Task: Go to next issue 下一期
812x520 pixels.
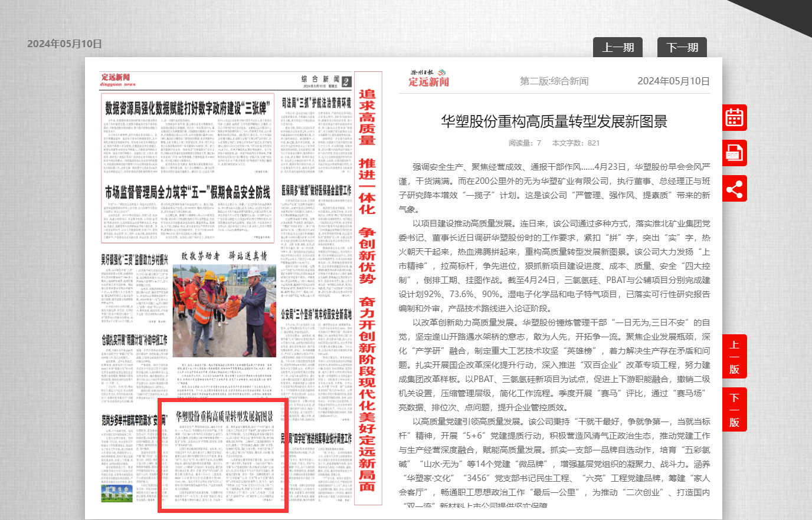Action: pyautogui.click(x=682, y=48)
